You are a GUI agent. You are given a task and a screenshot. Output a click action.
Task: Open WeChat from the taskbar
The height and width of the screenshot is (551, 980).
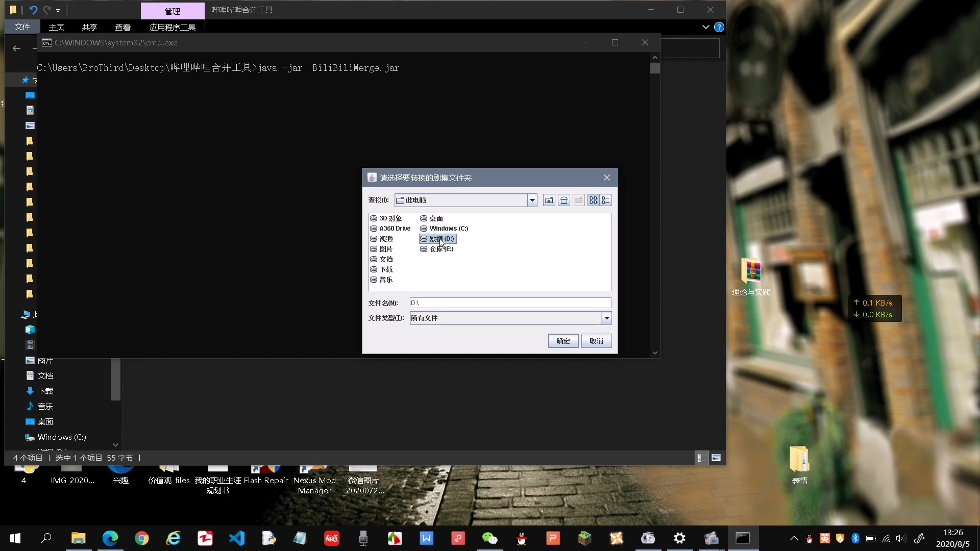490,538
